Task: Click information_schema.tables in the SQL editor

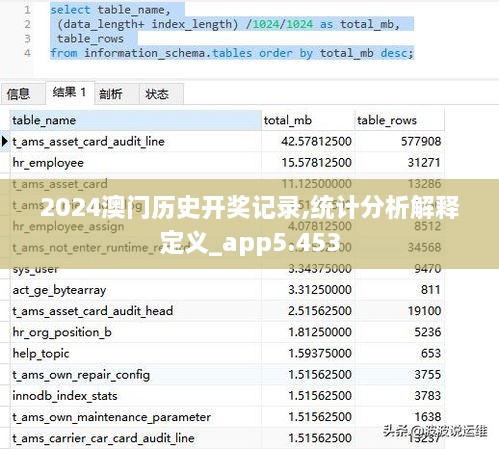Action: coord(168,53)
